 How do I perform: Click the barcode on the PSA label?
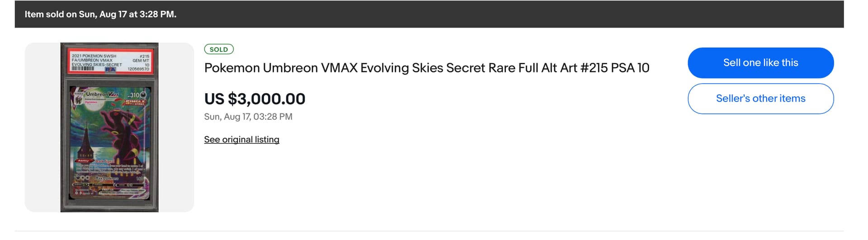tap(83, 69)
